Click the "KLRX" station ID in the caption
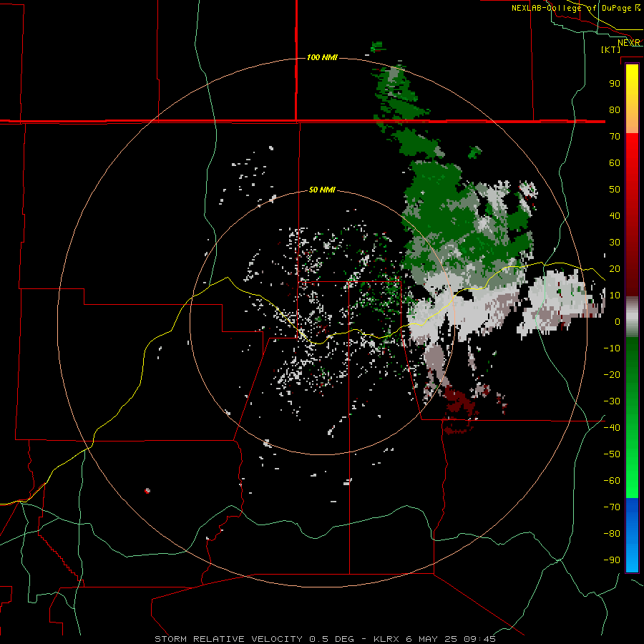The image size is (644, 644). pyautogui.click(x=386, y=639)
